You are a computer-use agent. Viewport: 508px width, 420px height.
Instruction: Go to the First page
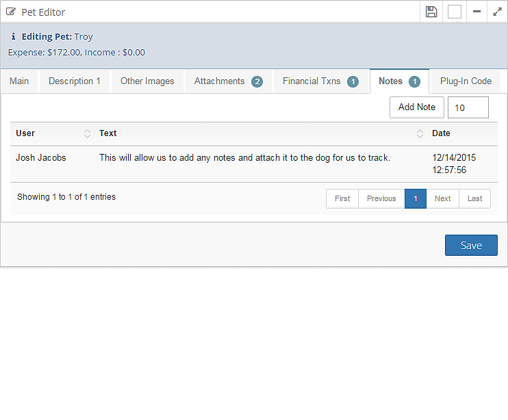[342, 198]
